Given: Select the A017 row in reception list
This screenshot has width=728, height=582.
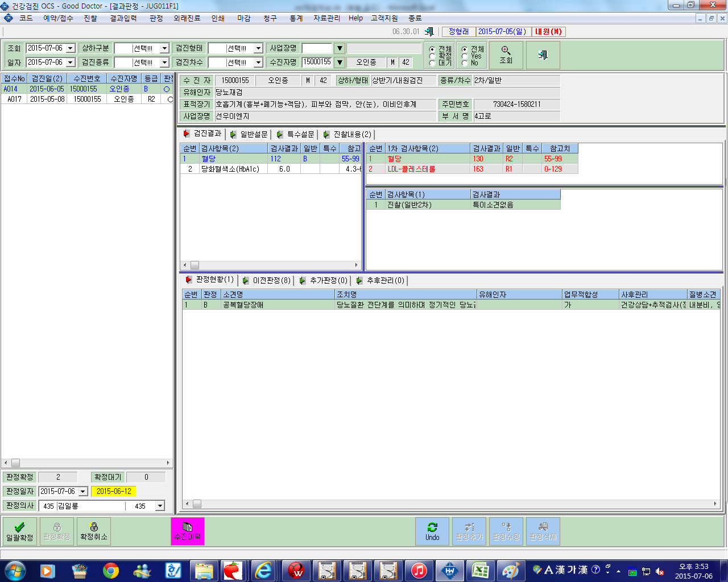Looking at the screenshot, I should [x=87, y=99].
